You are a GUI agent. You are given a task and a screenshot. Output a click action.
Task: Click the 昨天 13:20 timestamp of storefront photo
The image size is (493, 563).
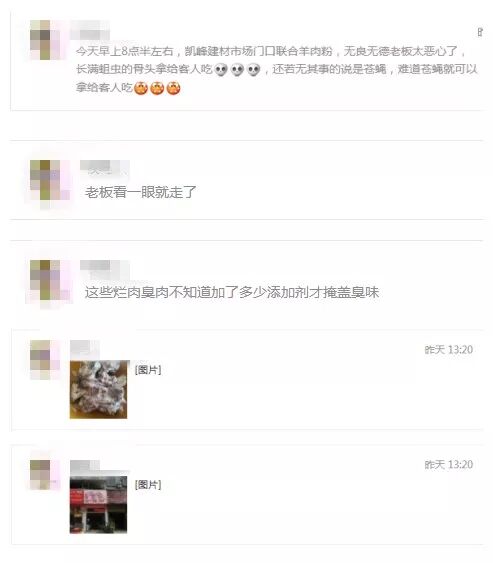tap(448, 465)
